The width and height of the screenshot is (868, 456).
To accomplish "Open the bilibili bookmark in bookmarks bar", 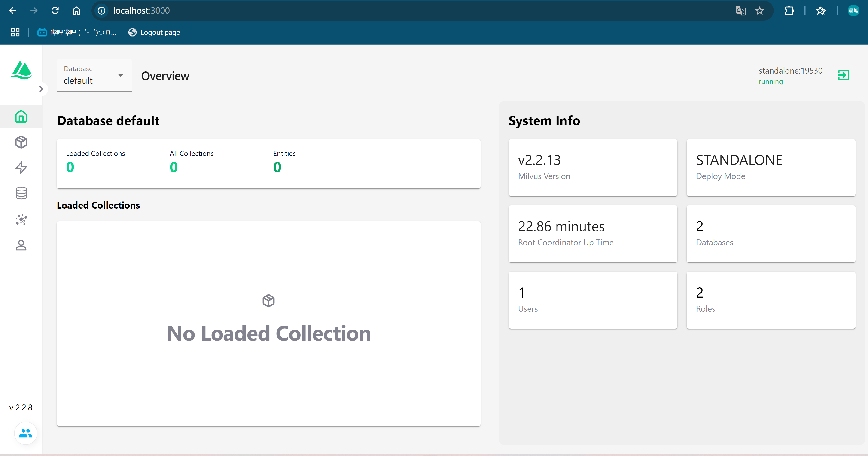I will pyautogui.click(x=77, y=32).
